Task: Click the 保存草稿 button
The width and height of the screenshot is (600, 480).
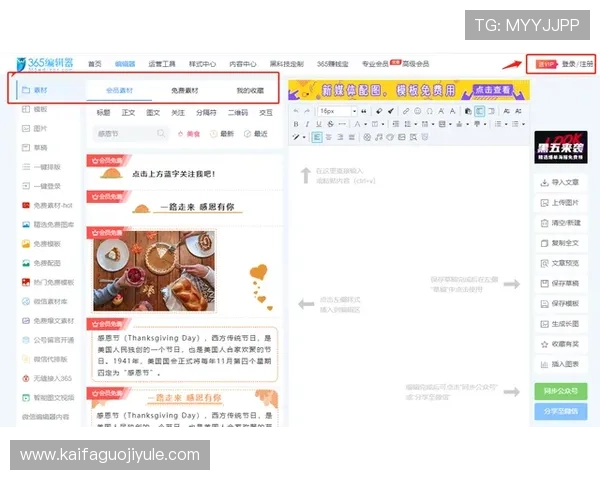Action: tap(561, 283)
